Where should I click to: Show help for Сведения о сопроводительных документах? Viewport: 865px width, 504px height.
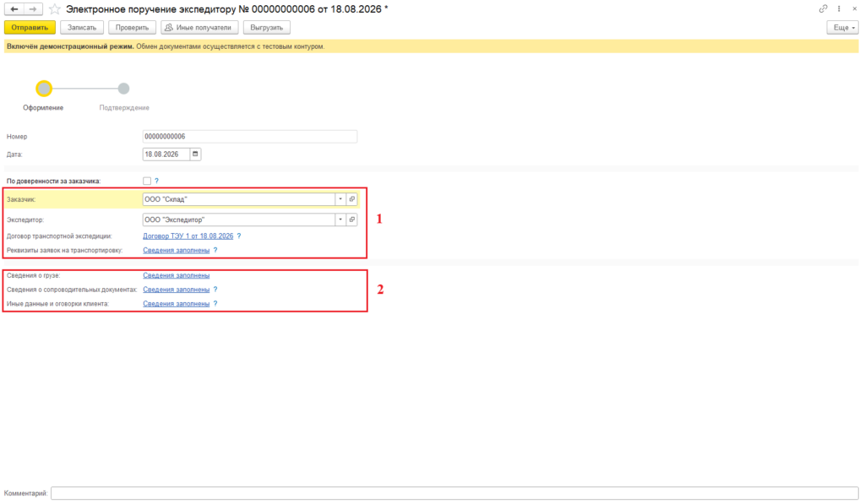pos(215,290)
